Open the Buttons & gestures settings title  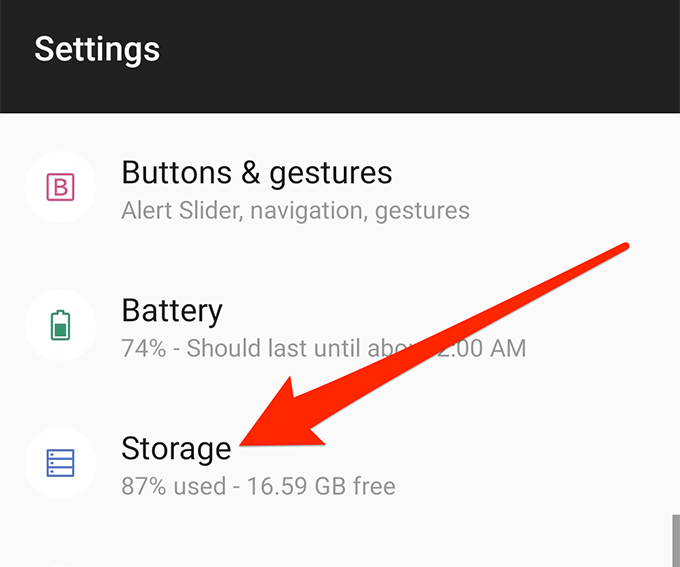click(256, 172)
